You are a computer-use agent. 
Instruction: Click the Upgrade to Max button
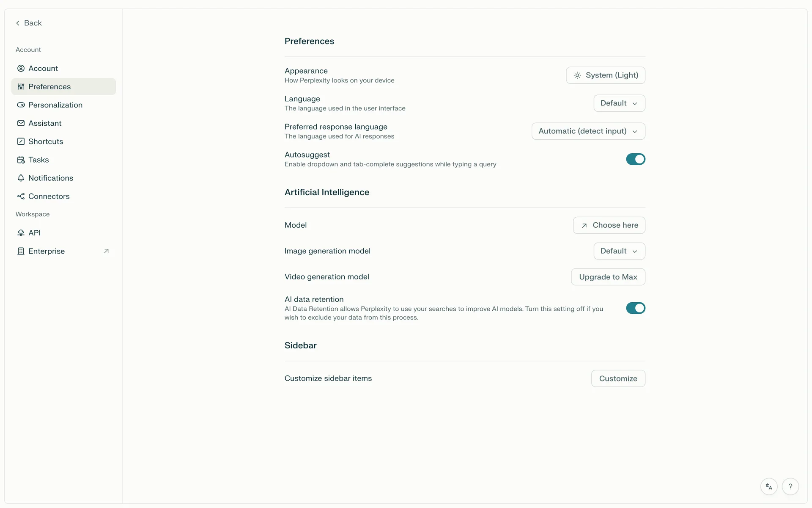(x=608, y=277)
